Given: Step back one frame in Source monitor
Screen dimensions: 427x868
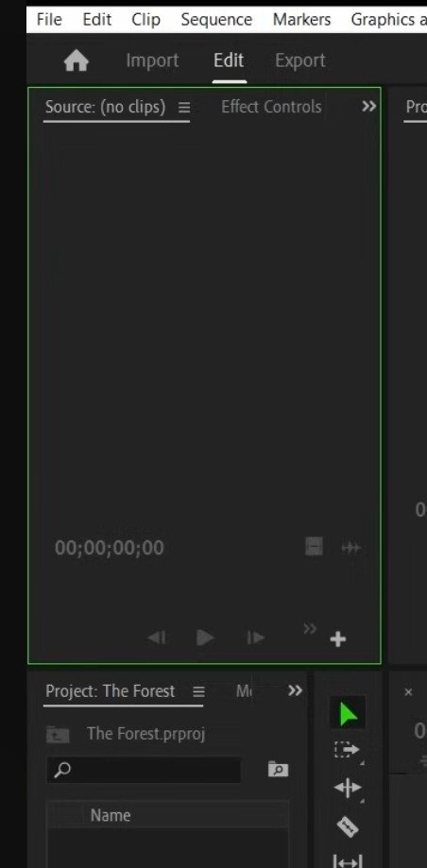Looking at the screenshot, I should 157,638.
